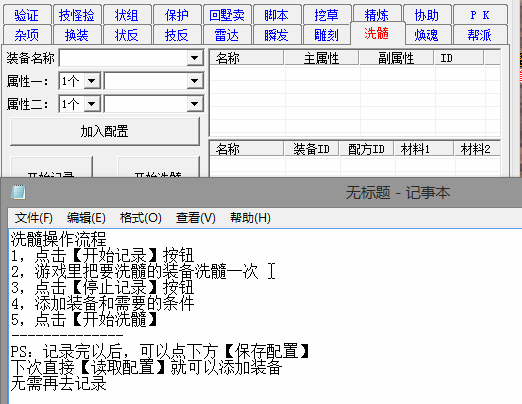522x404 pixels.
Task: Select the 精炼 tab
Action: (377, 15)
